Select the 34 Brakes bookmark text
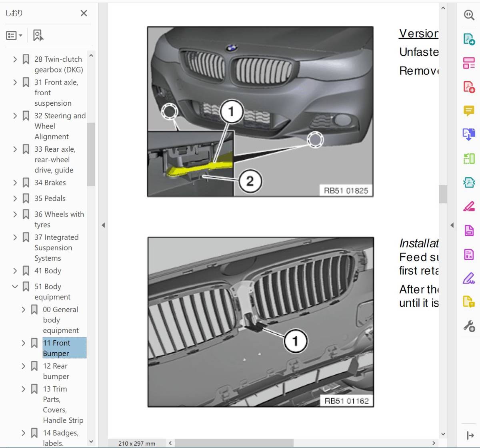This screenshot has width=480, height=448. pyautogui.click(x=50, y=183)
